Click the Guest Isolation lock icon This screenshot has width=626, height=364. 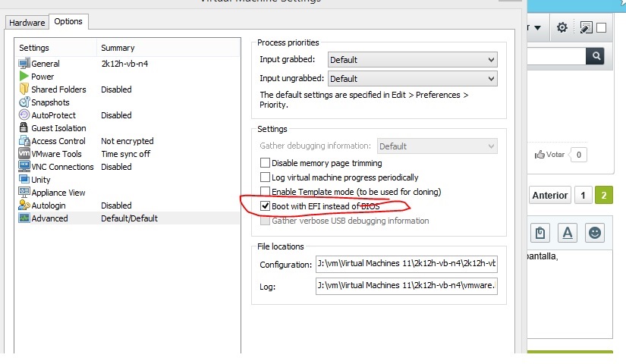tap(24, 128)
